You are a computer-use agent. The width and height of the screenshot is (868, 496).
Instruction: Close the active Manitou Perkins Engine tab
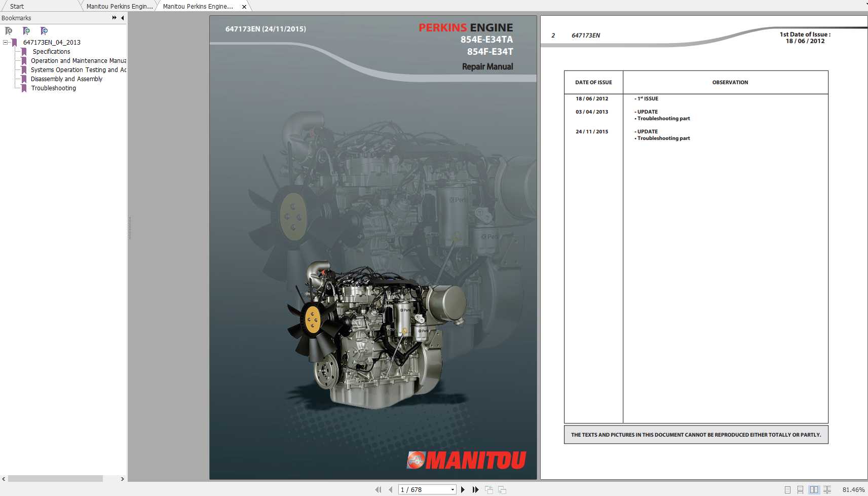click(244, 7)
